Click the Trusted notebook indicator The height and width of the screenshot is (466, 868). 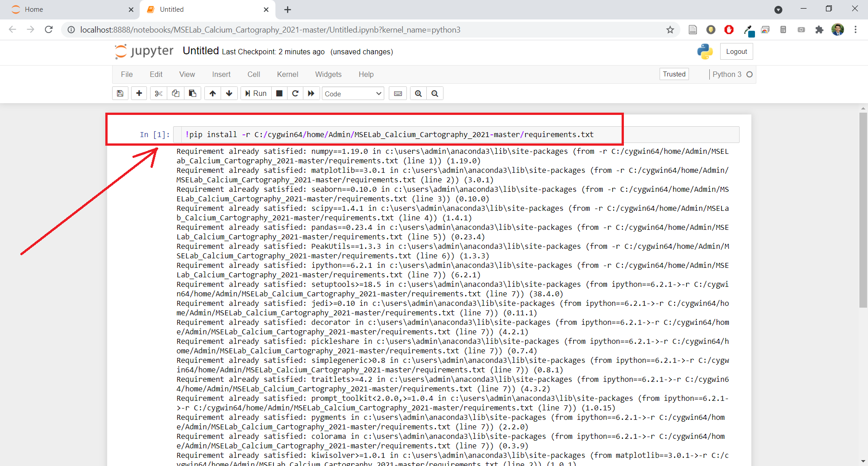pyautogui.click(x=674, y=74)
